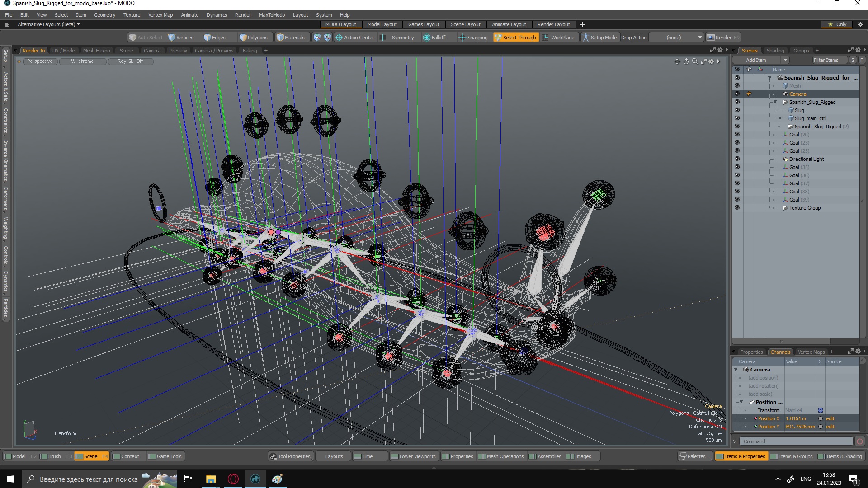
Task: Open Windows Start menu
Action: pos(11,479)
